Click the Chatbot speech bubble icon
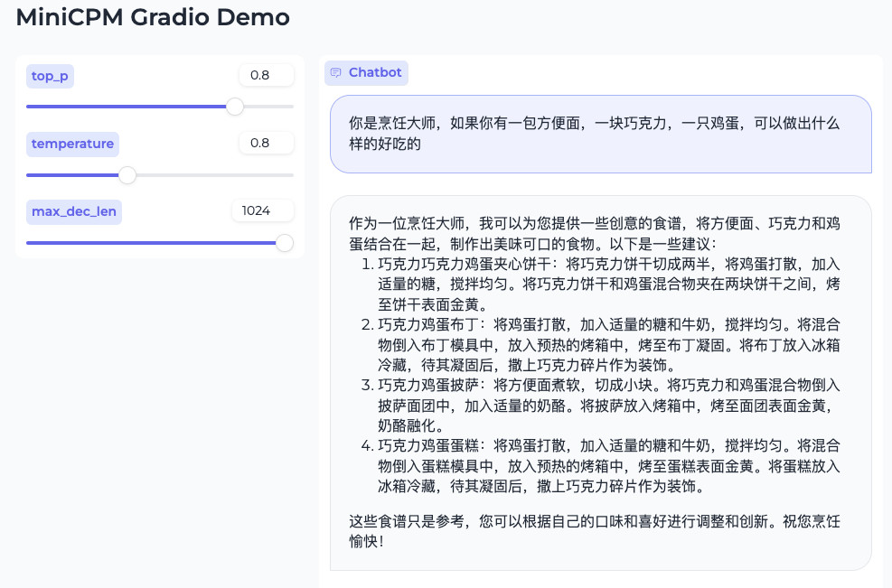 pos(335,73)
